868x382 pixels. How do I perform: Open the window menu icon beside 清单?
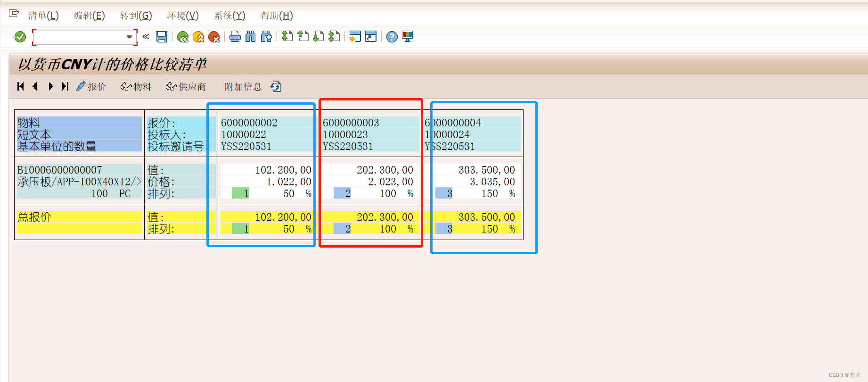[x=14, y=14]
